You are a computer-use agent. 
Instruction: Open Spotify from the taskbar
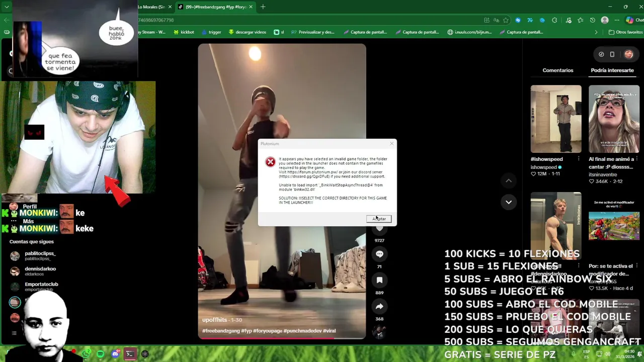(101, 354)
